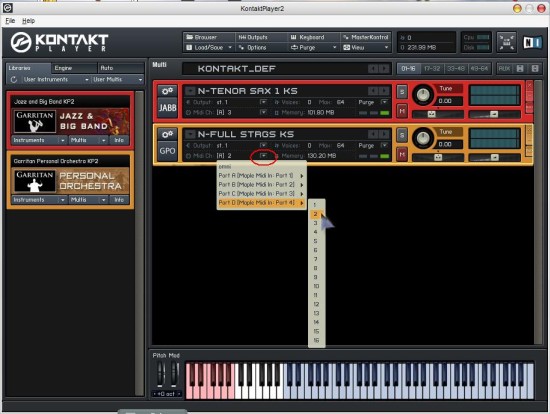The image size is (550, 414).
Task: Open Personal Orchestra Multis dropdown
Action: [x=88, y=200]
